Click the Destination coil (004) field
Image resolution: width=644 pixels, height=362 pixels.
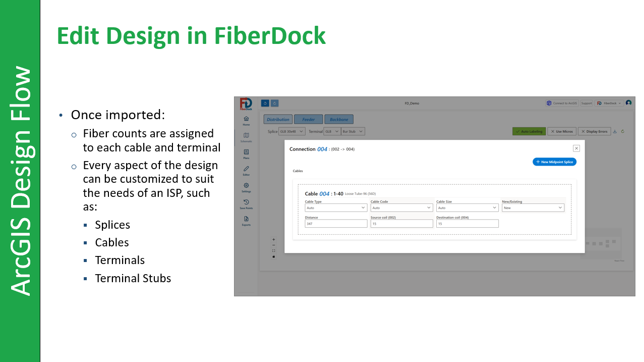467,224
